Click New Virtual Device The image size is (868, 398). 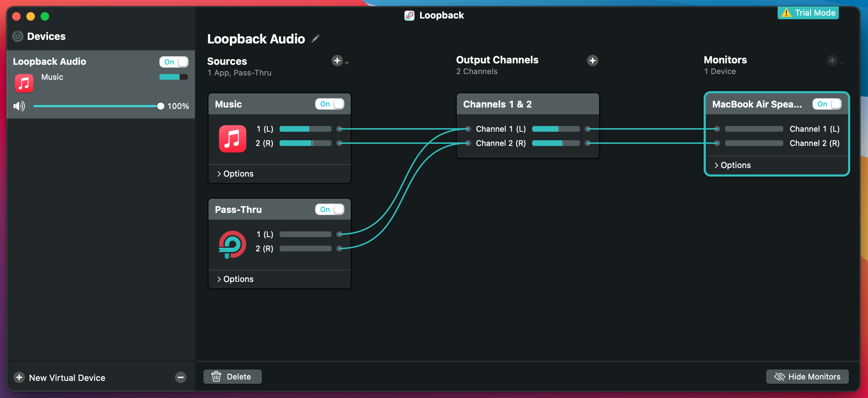click(x=67, y=378)
